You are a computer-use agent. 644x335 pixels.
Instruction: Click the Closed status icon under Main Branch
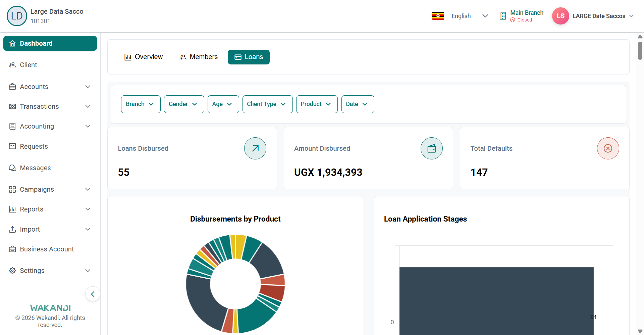tap(513, 20)
